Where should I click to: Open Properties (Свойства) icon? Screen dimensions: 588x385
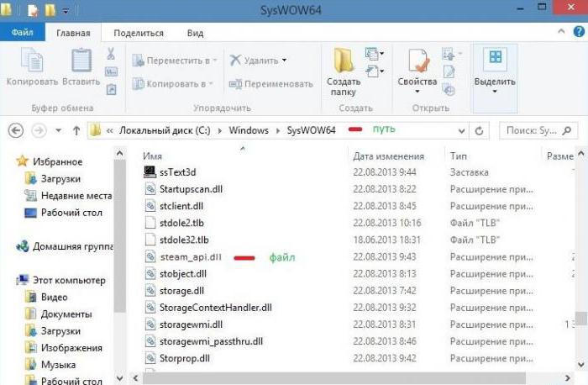point(417,61)
